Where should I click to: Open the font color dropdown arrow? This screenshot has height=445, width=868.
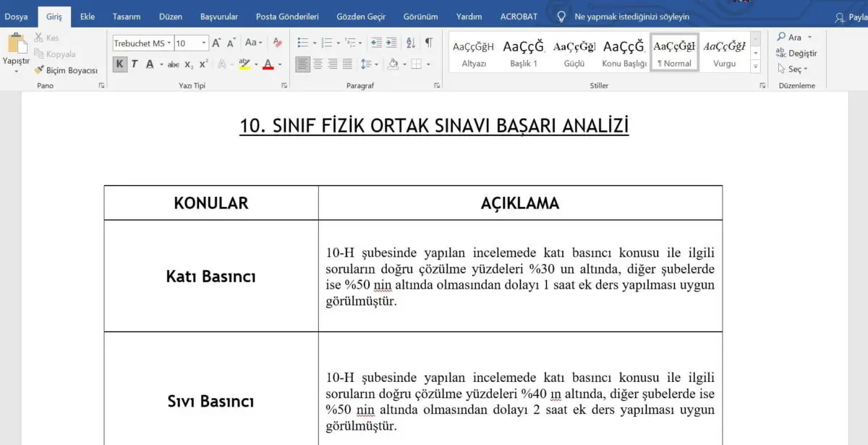280,64
